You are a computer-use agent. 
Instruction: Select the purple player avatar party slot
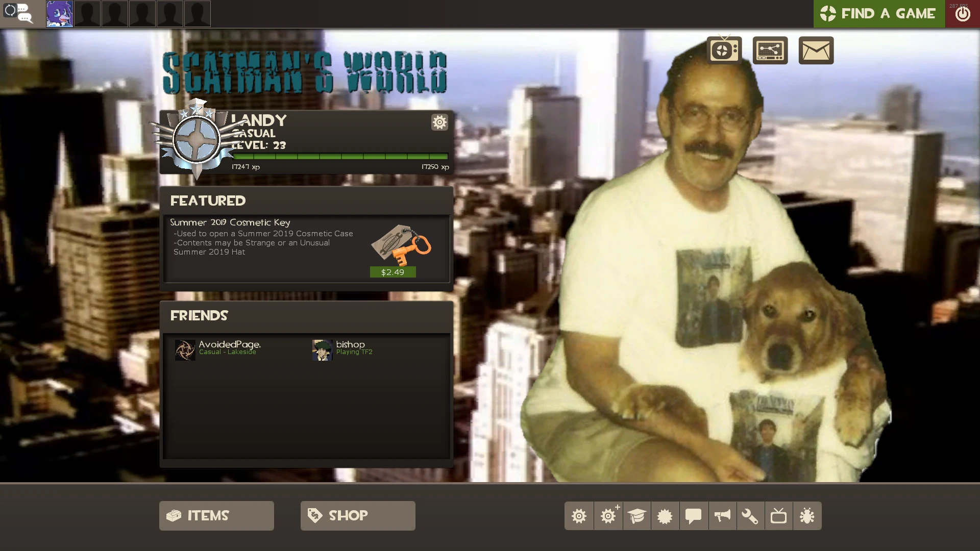point(60,14)
